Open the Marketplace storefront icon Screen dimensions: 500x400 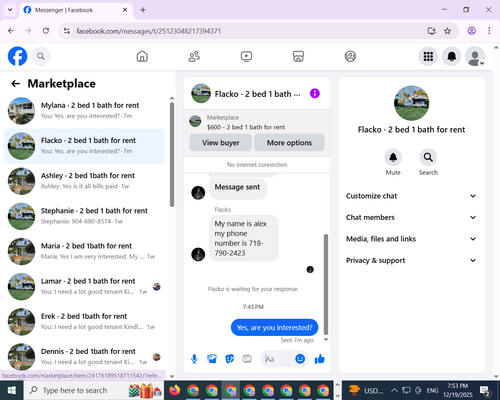[298, 56]
